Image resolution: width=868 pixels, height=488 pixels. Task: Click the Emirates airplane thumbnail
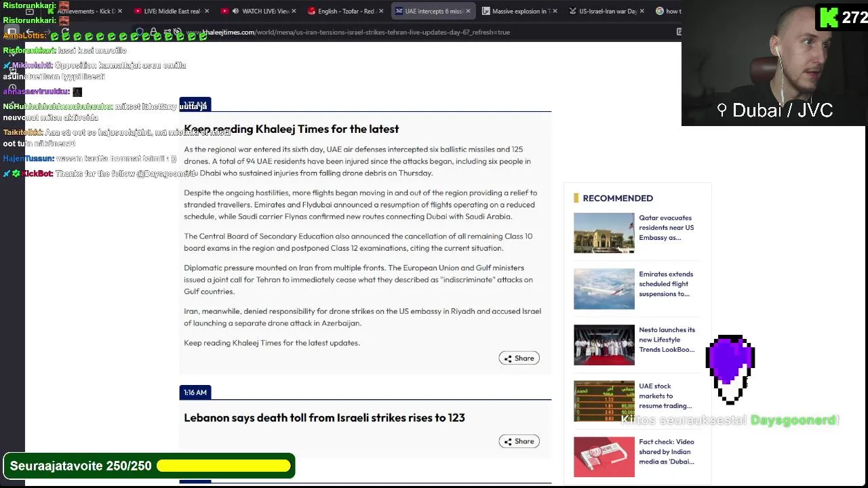tap(604, 289)
